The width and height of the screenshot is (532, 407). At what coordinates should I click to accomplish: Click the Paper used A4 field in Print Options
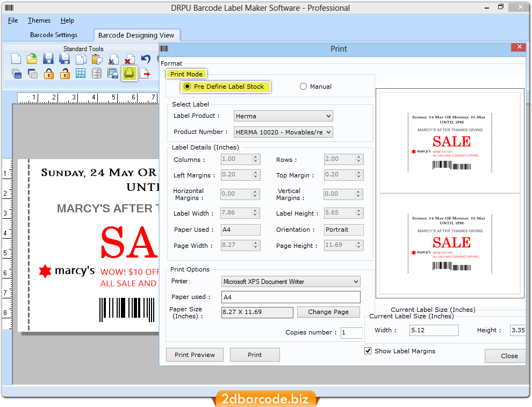pos(291,297)
